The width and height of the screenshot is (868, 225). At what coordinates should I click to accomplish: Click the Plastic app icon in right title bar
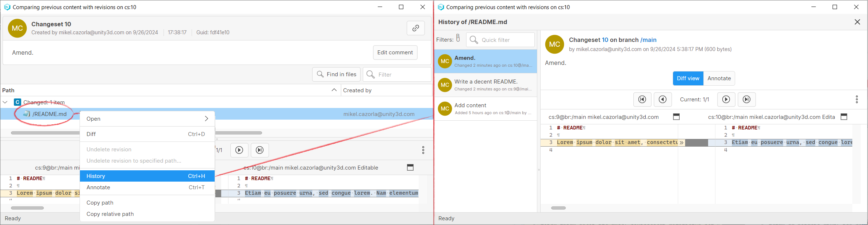pos(441,7)
